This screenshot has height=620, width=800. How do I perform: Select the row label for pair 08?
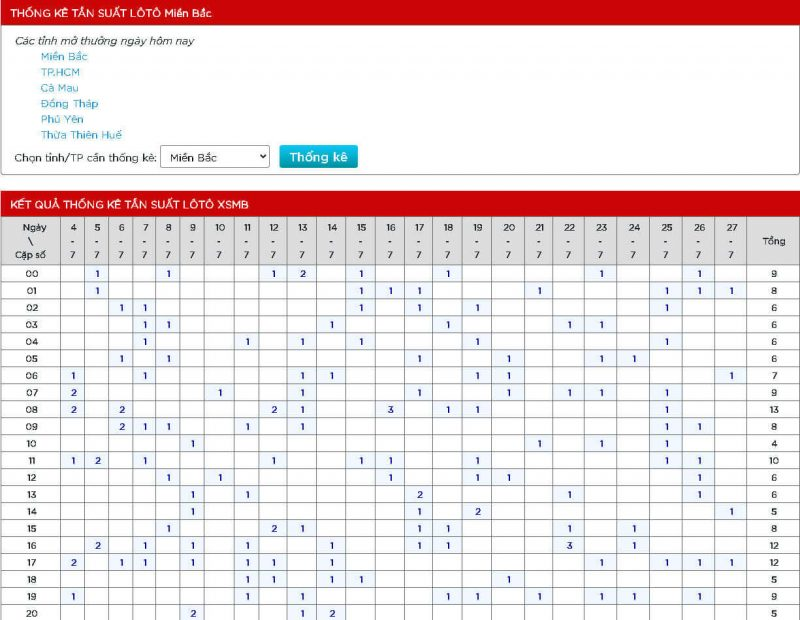click(31, 409)
